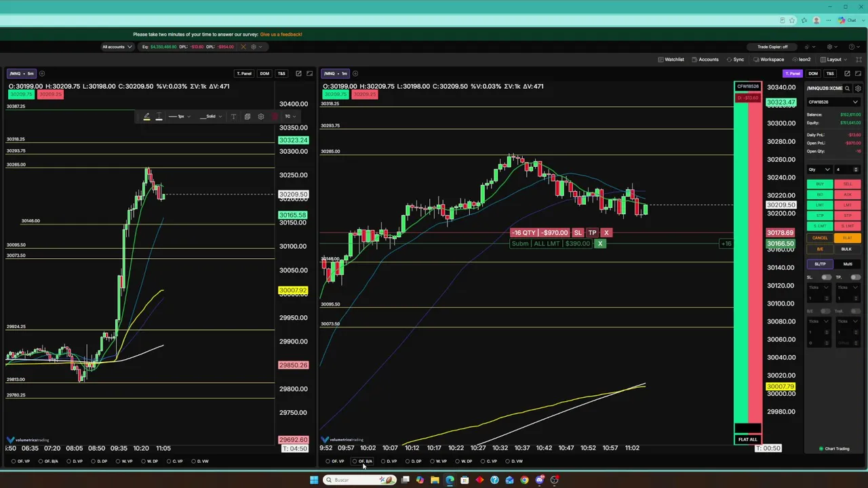This screenshot has width=868, height=488.
Task: Click the Windows taskbar search box
Action: coord(359,480)
